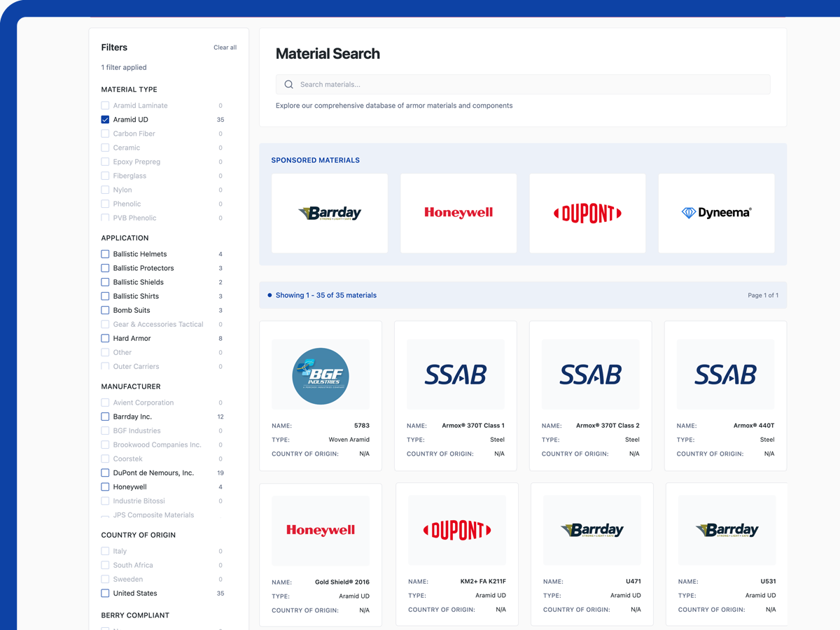Screen dimensions: 840x630
Task: Click the search magnifier icon
Action: coord(288,85)
